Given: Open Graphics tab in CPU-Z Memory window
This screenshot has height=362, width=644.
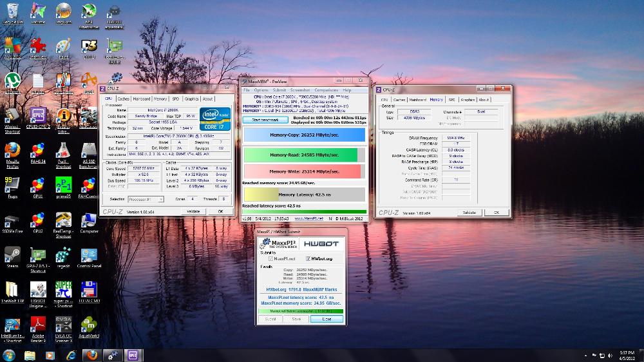Looking at the screenshot, I should pos(468,100).
